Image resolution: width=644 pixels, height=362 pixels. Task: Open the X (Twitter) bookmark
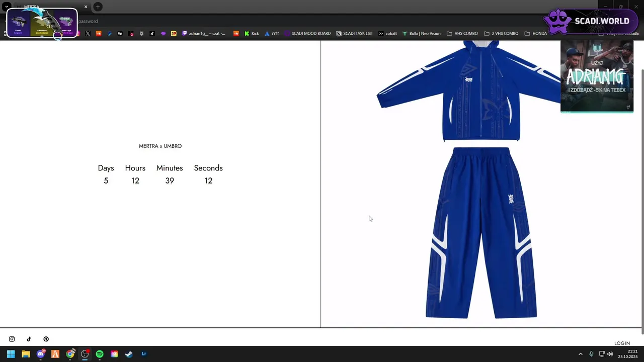pos(88,34)
